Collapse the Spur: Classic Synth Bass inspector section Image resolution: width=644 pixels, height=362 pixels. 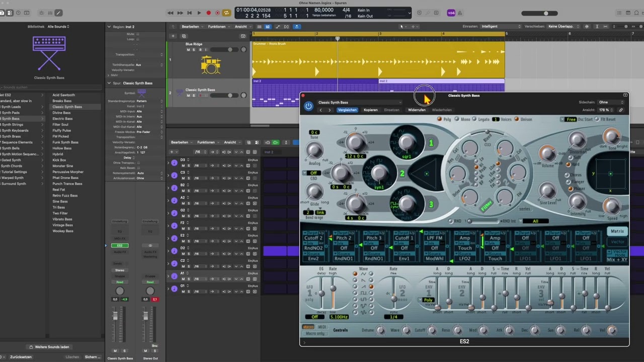click(109, 83)
